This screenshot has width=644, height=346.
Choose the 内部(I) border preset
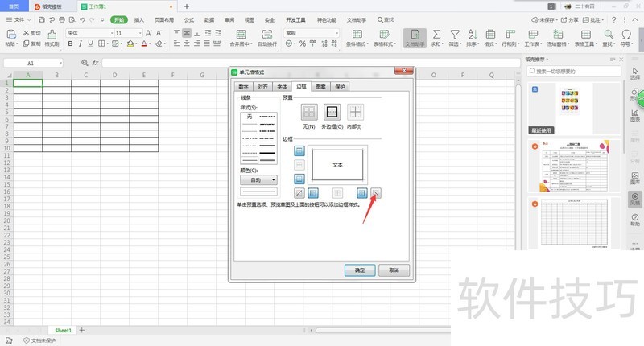click(x=355, y=112)
